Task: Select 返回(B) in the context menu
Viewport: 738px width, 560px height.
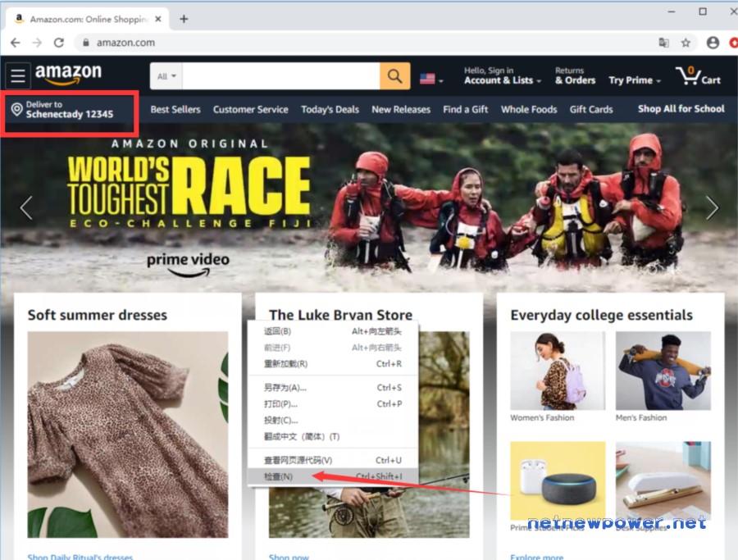Action: click(332, 331)
